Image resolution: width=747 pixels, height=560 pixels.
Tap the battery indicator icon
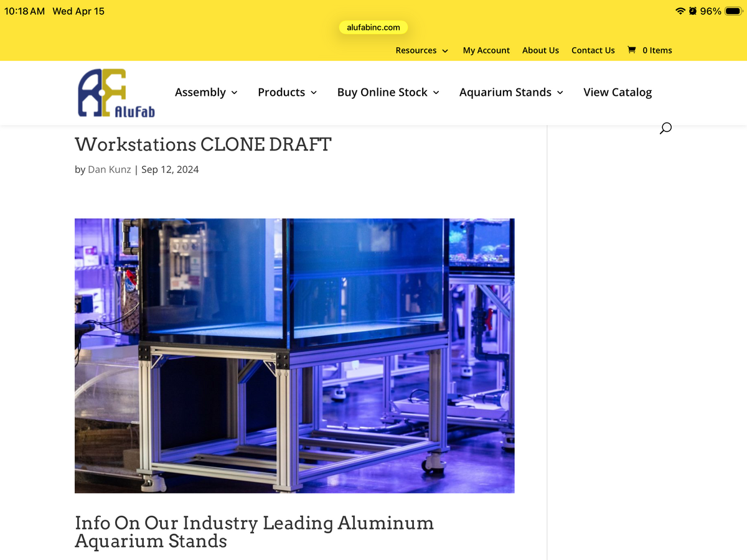735,11
